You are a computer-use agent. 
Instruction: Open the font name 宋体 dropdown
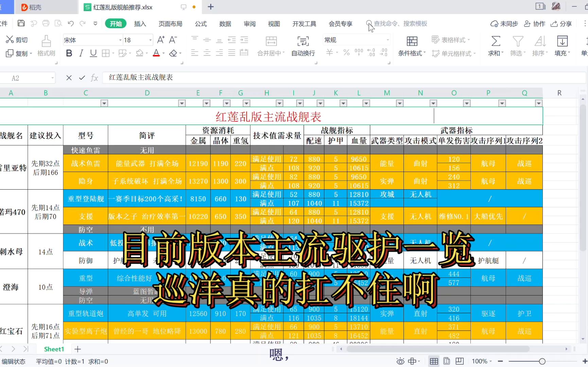(120, 40)
